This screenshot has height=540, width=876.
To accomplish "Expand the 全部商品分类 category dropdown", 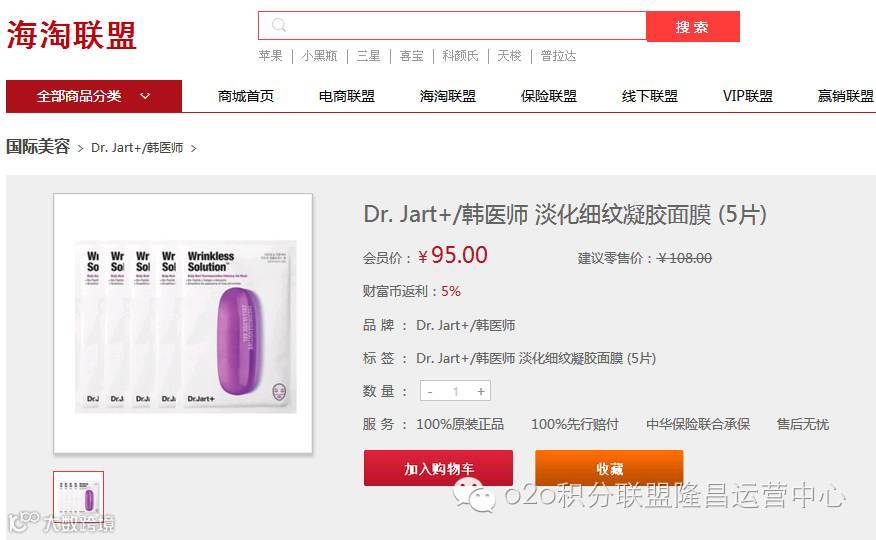I will coord(94,96).
